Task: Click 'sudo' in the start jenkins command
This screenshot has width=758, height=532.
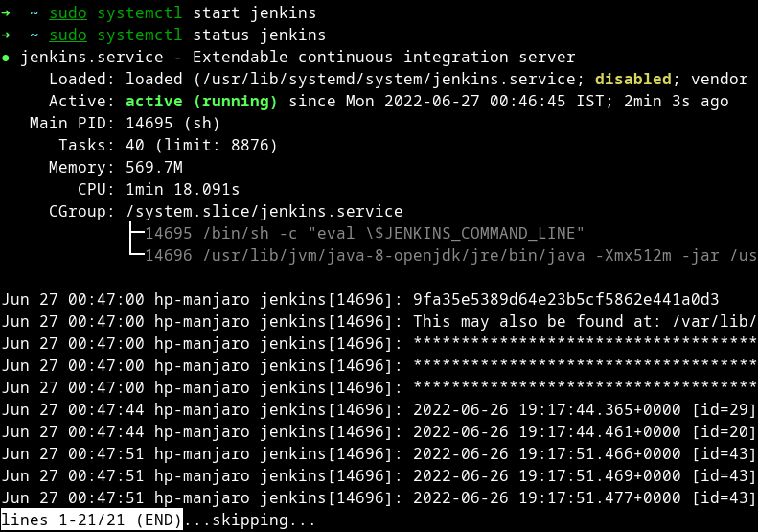Action: tap(68, 13)
